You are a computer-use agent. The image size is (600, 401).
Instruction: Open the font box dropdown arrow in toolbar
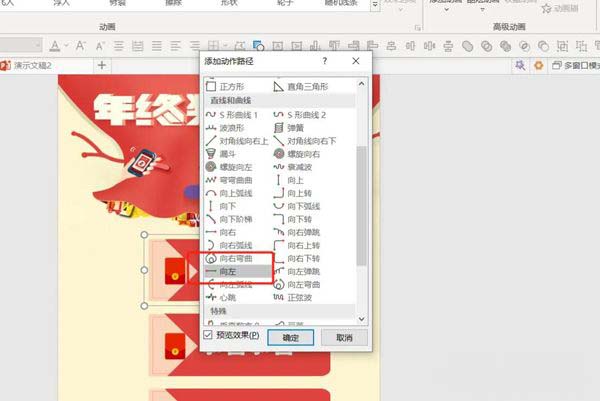[x=38, y=45]
